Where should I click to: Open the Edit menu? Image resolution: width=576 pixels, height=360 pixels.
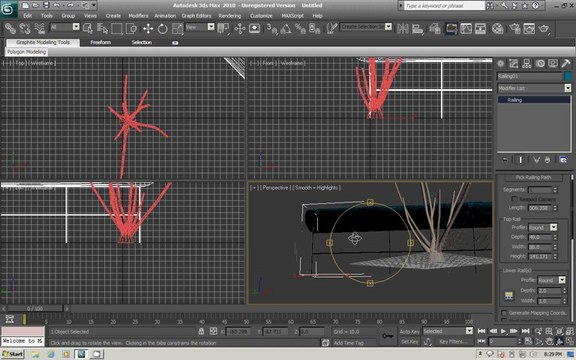(28, 16)
